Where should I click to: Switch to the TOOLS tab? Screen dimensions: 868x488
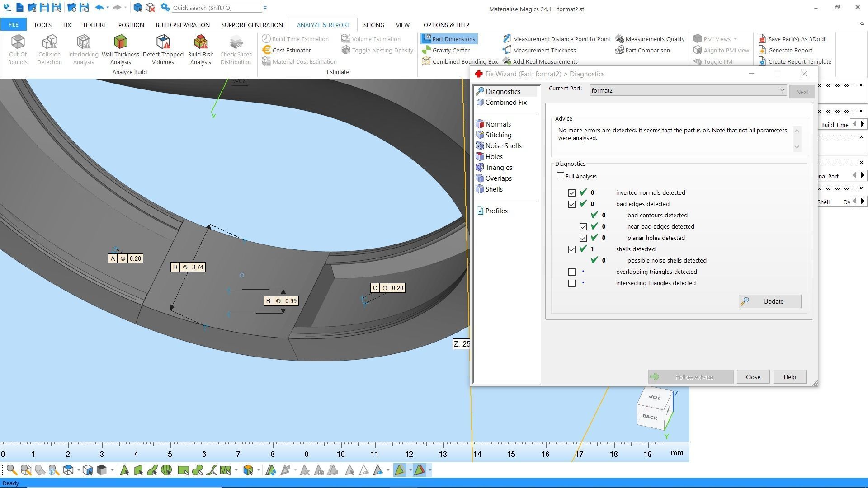[42, 25]
